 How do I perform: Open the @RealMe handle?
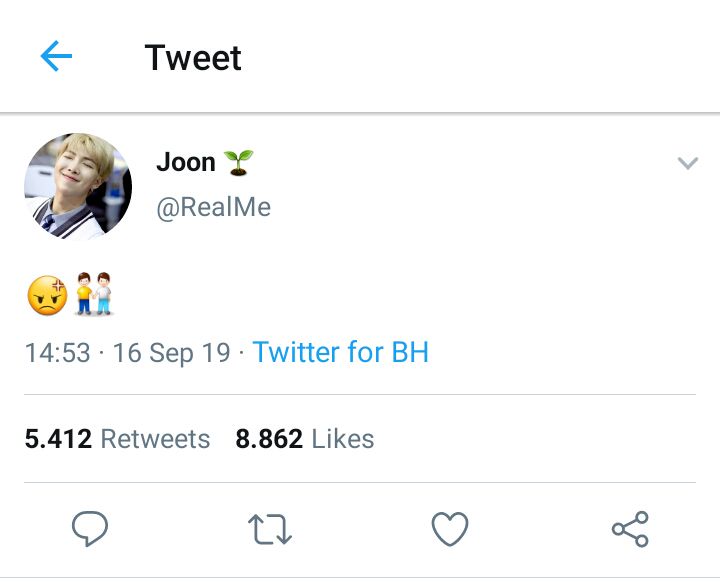[214, 207]
